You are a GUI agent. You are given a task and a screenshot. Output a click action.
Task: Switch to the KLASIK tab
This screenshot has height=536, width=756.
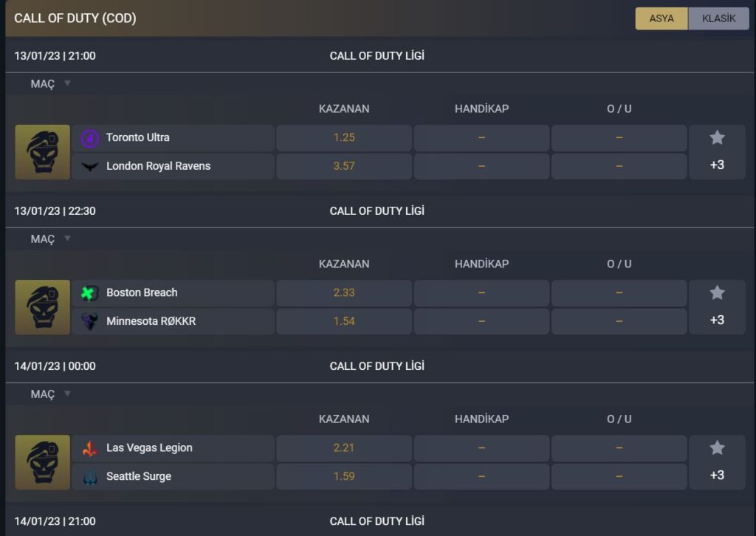(718, 18)
